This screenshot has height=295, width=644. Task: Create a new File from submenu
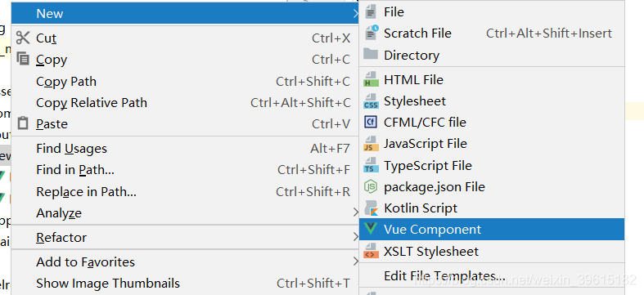[x=492, y=12]
